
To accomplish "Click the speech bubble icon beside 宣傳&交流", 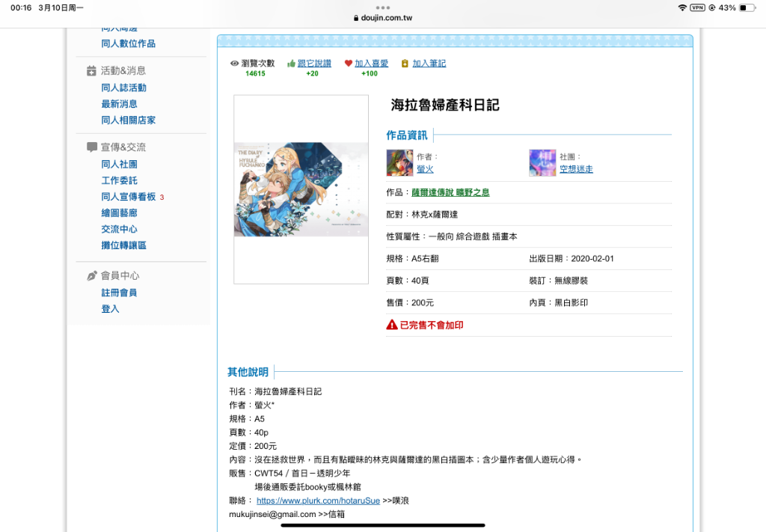I will pyautogui.click(x=91, y=147).
